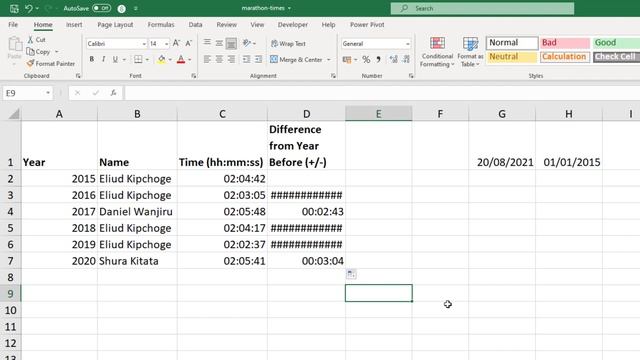Toggle AutoSave switch
The height and width of the screenshot is (360, 640).
click(x=101, y=8)
